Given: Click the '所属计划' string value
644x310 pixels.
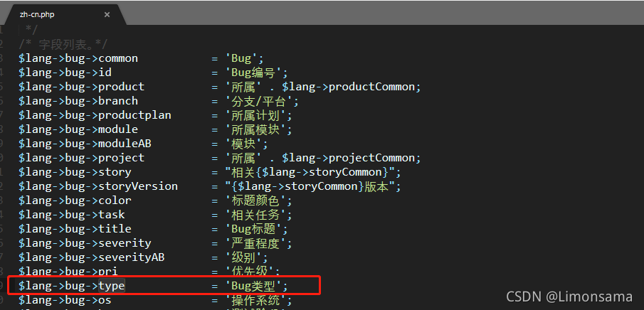Looking at the screenshot, I should [255, 115].
